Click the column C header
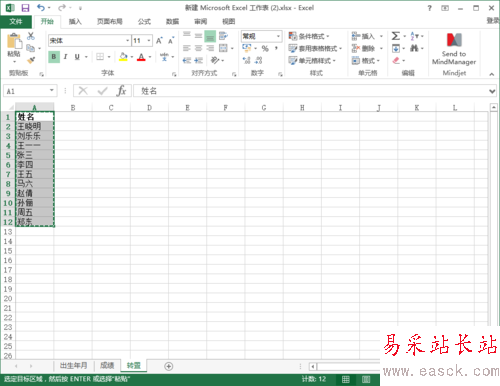 click(x=111, y=107)
